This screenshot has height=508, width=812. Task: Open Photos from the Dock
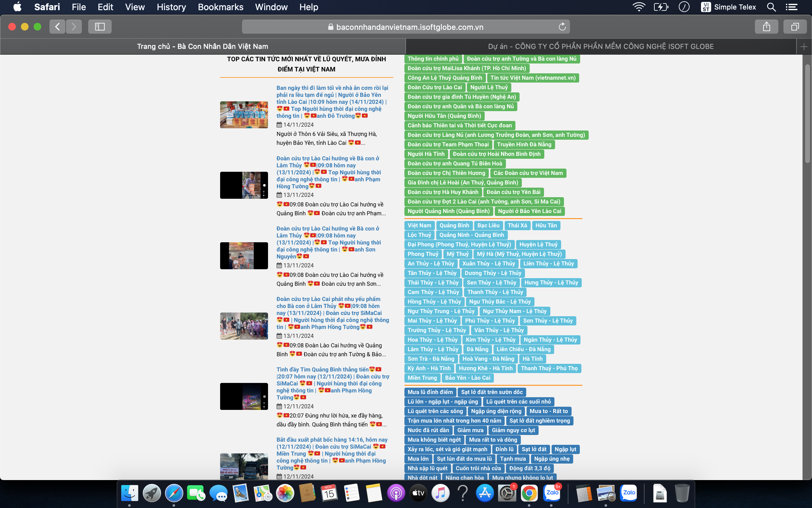[x=285, y=493]
